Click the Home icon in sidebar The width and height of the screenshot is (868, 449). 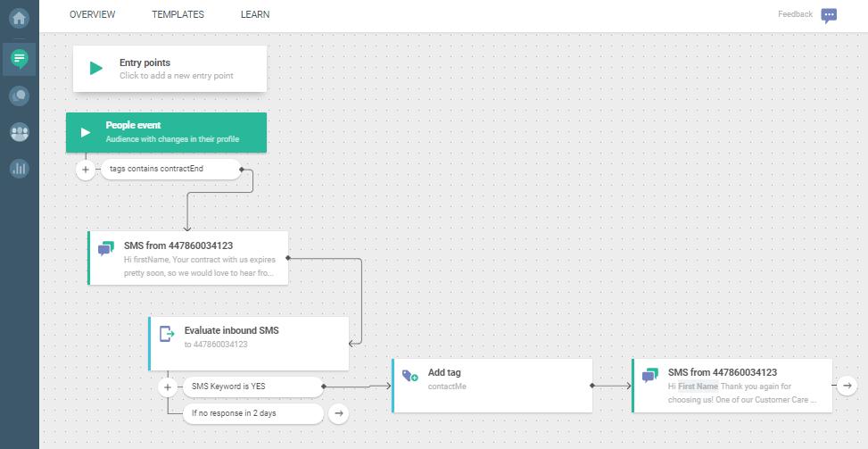pos(19,17)
